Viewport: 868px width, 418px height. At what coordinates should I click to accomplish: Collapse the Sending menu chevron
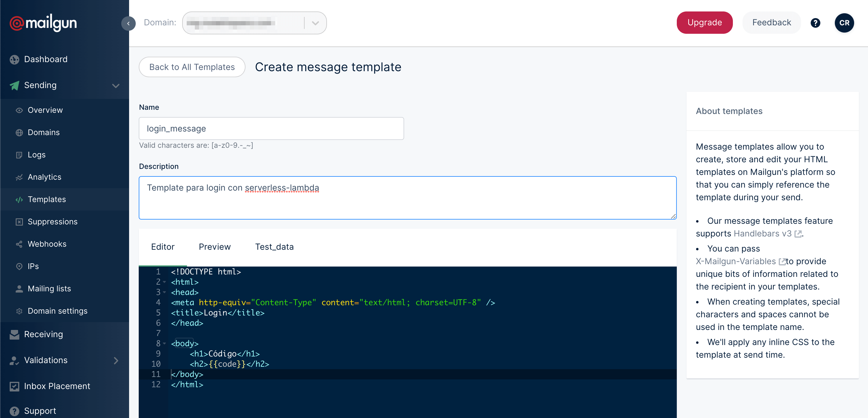pos(116,86)
